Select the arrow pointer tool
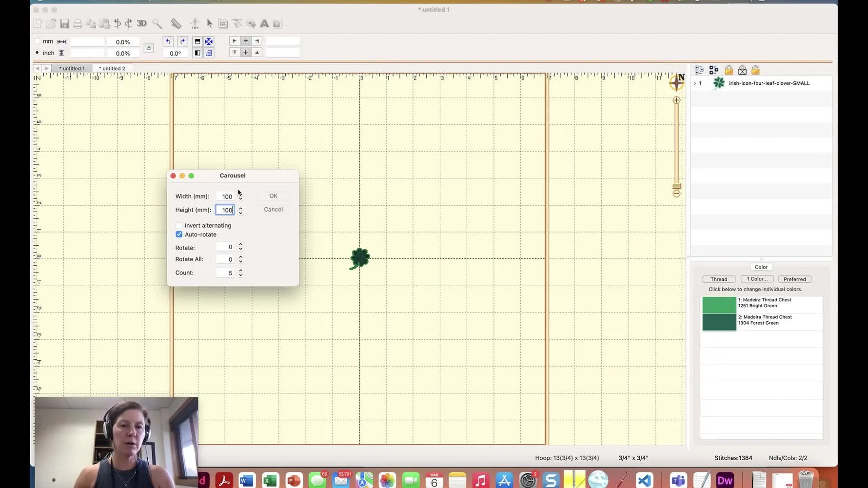This screenshot has width=868, height=488. tap(210, 23)
